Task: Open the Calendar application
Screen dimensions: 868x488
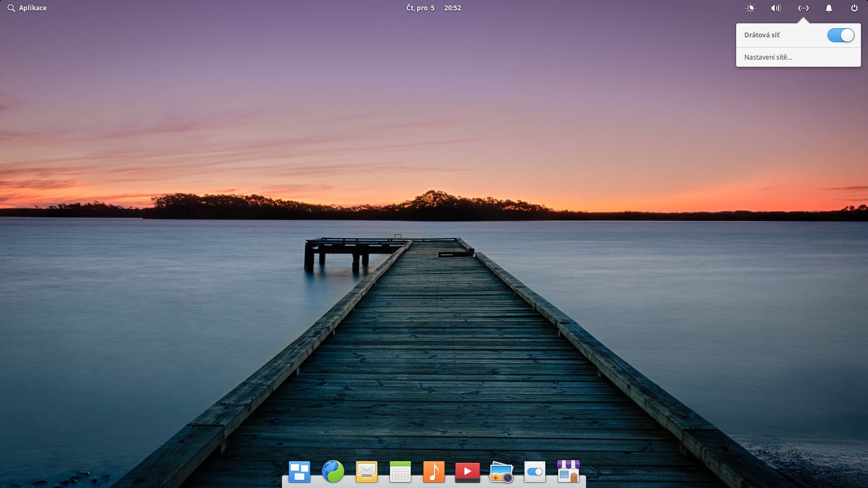Action: click(400, 471)
